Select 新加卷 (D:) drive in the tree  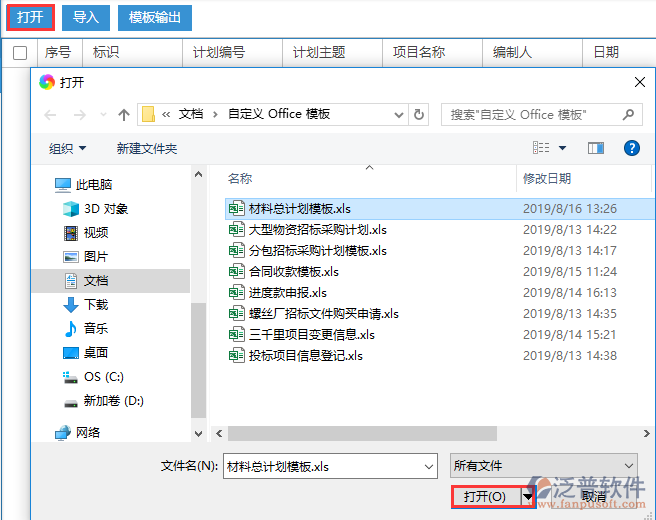(103, 401)
